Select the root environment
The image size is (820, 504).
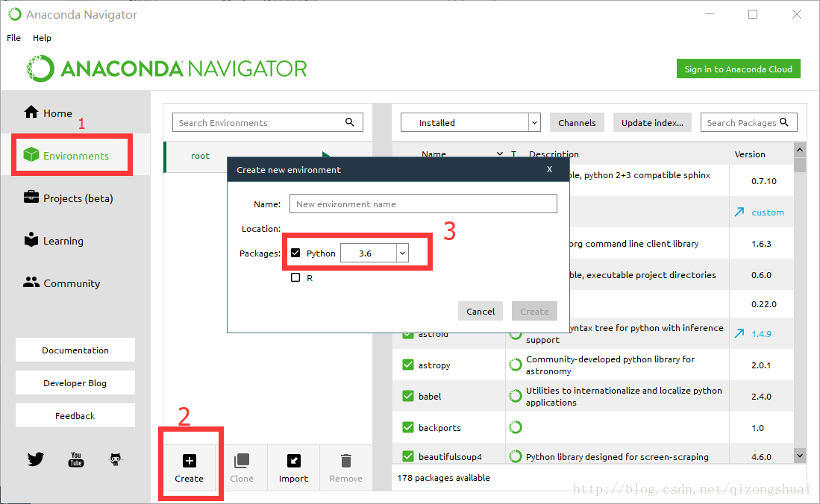[x=200, y=156]
